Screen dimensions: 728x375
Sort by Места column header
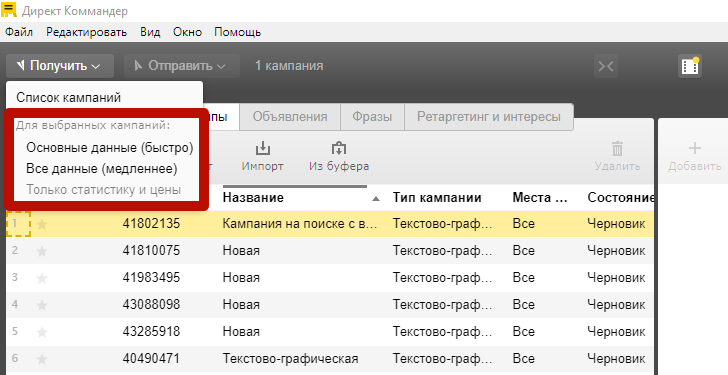(540, 198)
